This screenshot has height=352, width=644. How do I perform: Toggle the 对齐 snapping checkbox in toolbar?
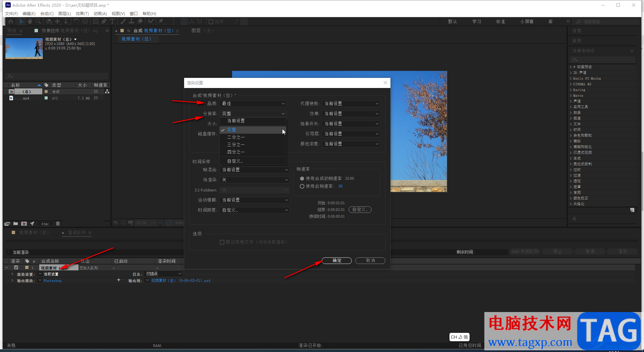pos(211,22)
